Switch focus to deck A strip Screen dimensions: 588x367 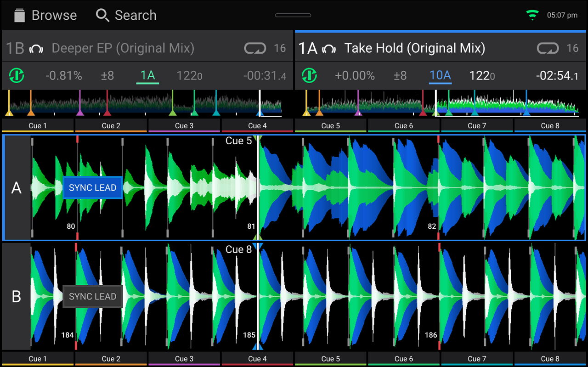tap(17, 187)
